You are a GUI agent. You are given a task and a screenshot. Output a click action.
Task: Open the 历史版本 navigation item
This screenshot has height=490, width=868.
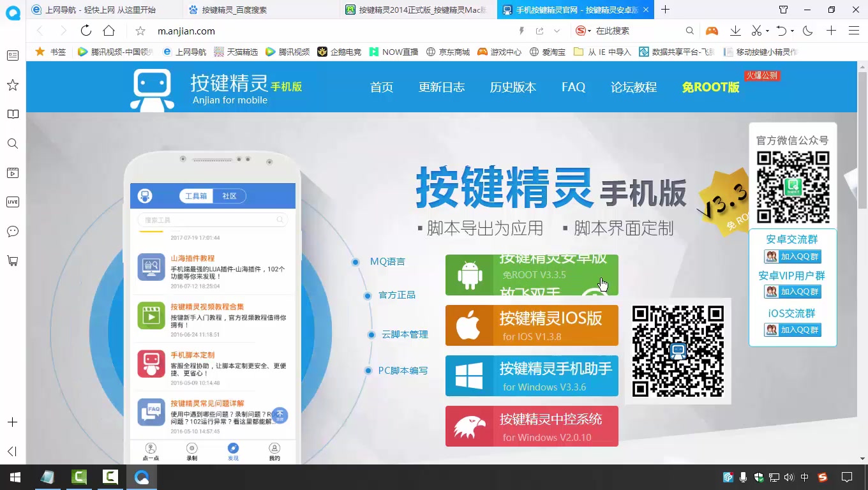pyautogui.click(x=513, y=87)
